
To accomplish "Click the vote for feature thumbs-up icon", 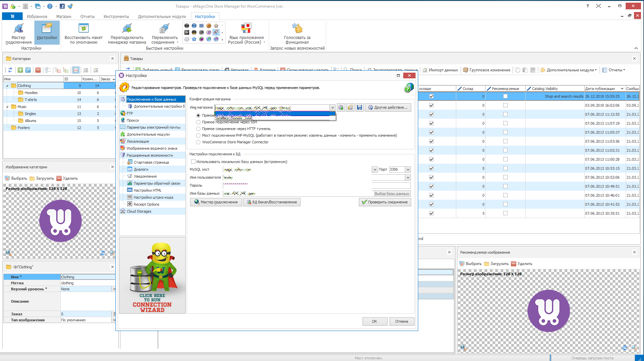I will click(297, 29).
